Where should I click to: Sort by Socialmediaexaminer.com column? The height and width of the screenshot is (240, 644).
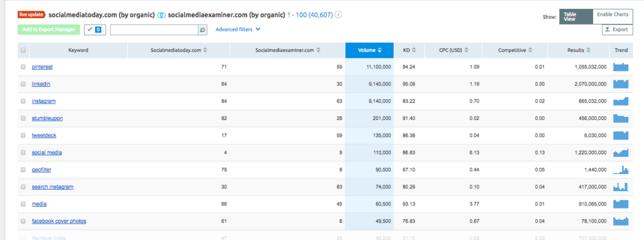coord(287,50)
